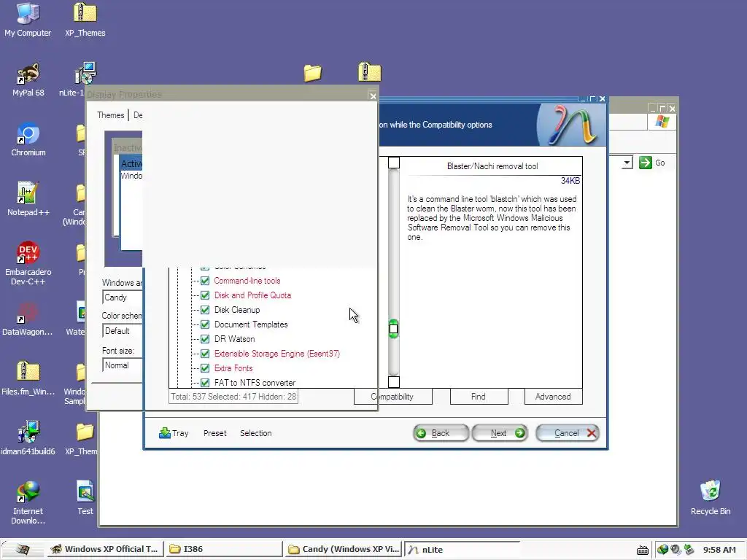Toggle the Disk Cleanup checkbox
Viewport: 747px width, 560px height.
pos(205,310)
